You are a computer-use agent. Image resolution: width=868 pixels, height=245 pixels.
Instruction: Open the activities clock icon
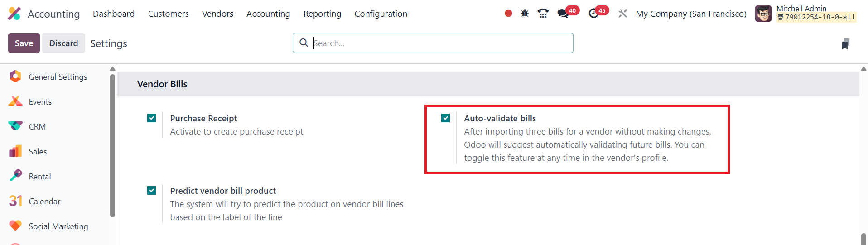pos(593,14)
